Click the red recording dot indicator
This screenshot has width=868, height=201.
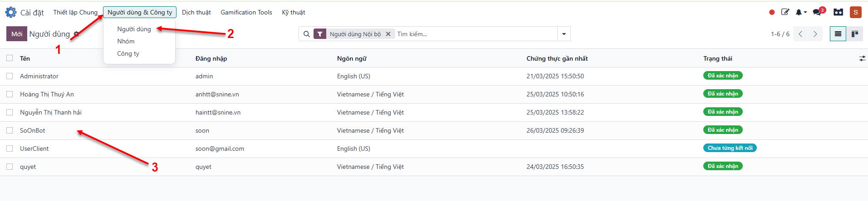tap(772, 12)
